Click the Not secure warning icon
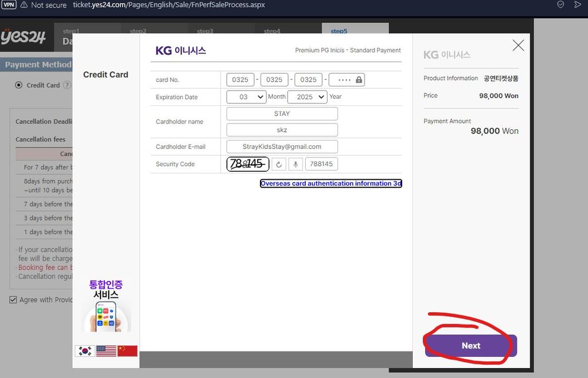This screenshot has width=588, height=378. (24, 5)
